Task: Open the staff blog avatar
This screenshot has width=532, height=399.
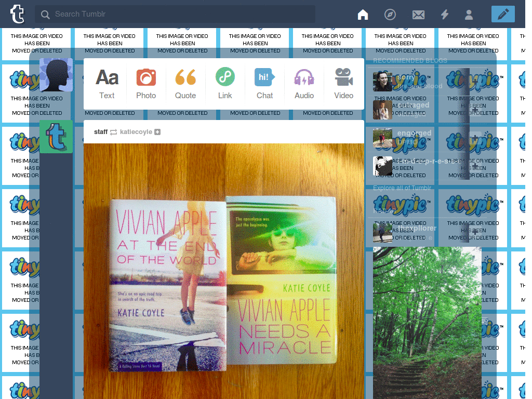Action: tap(56, 137)
